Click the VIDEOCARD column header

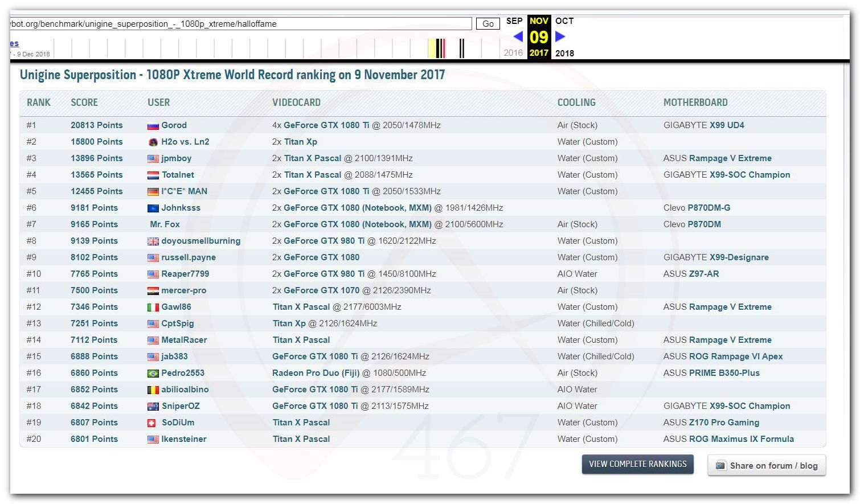(296, 103)
